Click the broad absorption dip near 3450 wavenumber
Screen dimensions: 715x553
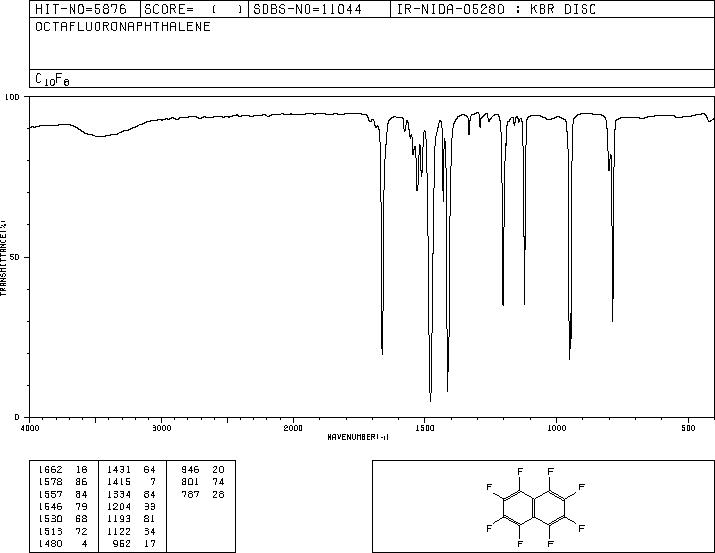[100, 135]
